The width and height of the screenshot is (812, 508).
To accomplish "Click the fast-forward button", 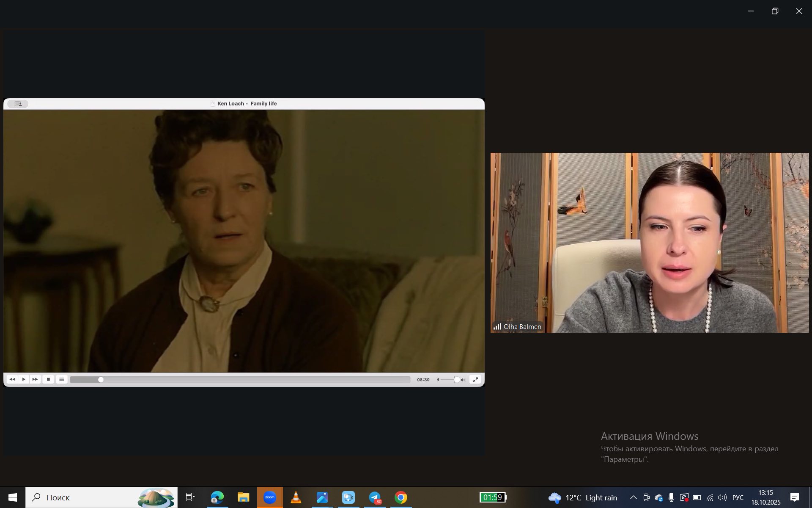I will click(35, 379).
